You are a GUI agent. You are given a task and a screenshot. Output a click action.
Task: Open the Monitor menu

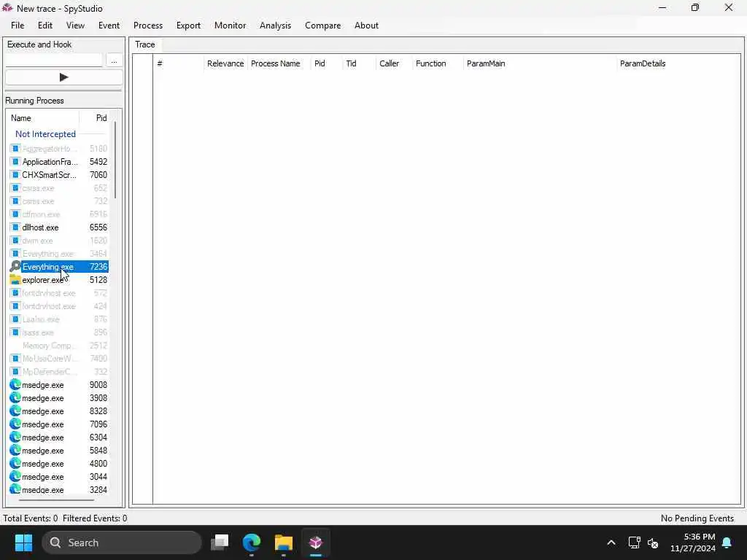pyautogui.click(x=230, y=26)
